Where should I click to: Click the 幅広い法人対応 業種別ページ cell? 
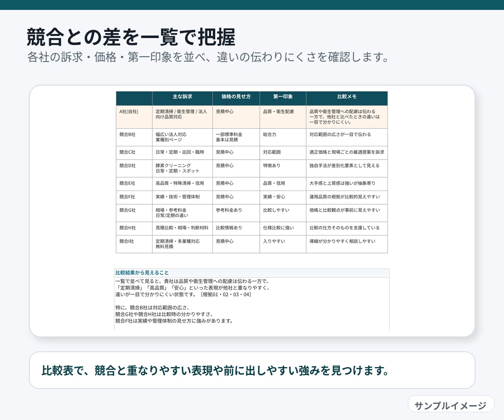[182, 137]
